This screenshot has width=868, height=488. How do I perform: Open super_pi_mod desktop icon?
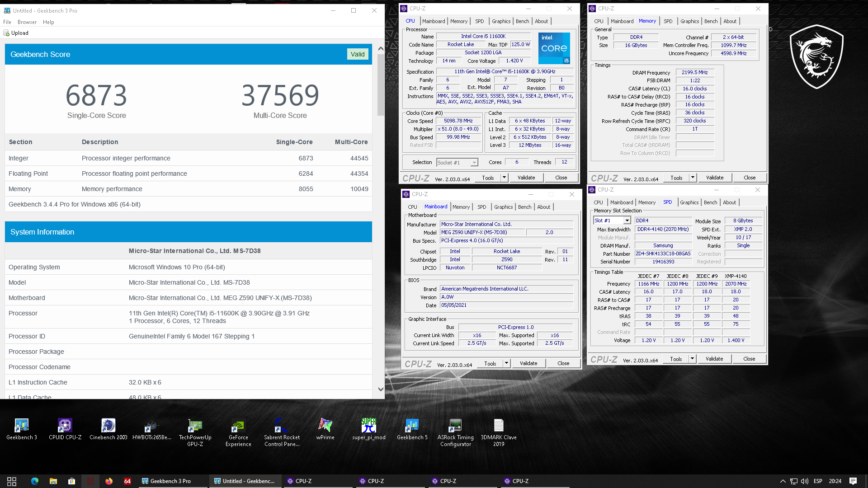(368, 429)
